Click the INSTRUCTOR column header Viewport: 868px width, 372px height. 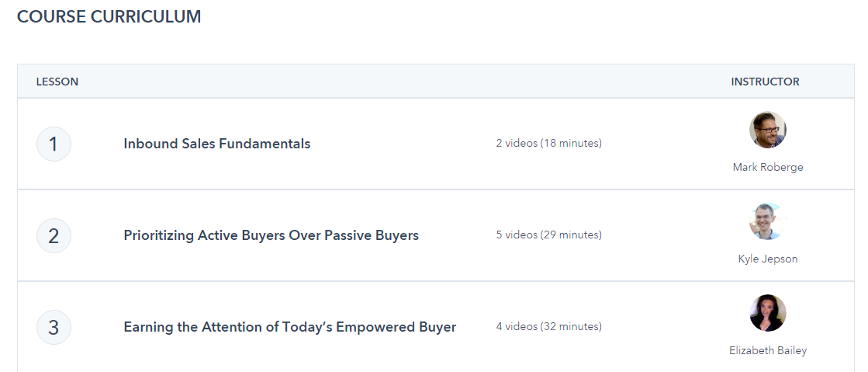(x=765, y=82)
